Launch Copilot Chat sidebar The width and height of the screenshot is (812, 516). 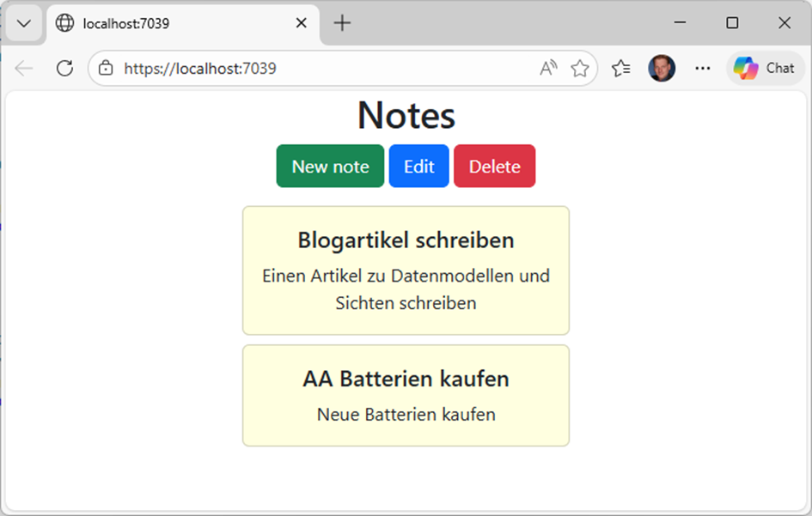pyautogui.click(x=764, y=68)
